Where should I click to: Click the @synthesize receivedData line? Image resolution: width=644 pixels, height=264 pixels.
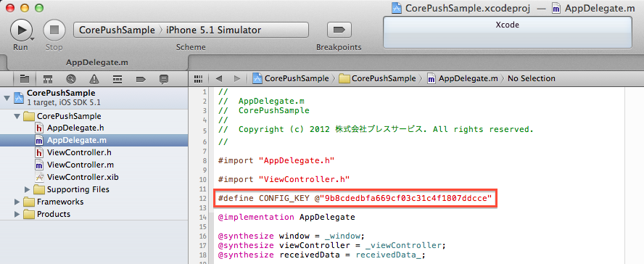pyautogui.click(x=321, y=255)
